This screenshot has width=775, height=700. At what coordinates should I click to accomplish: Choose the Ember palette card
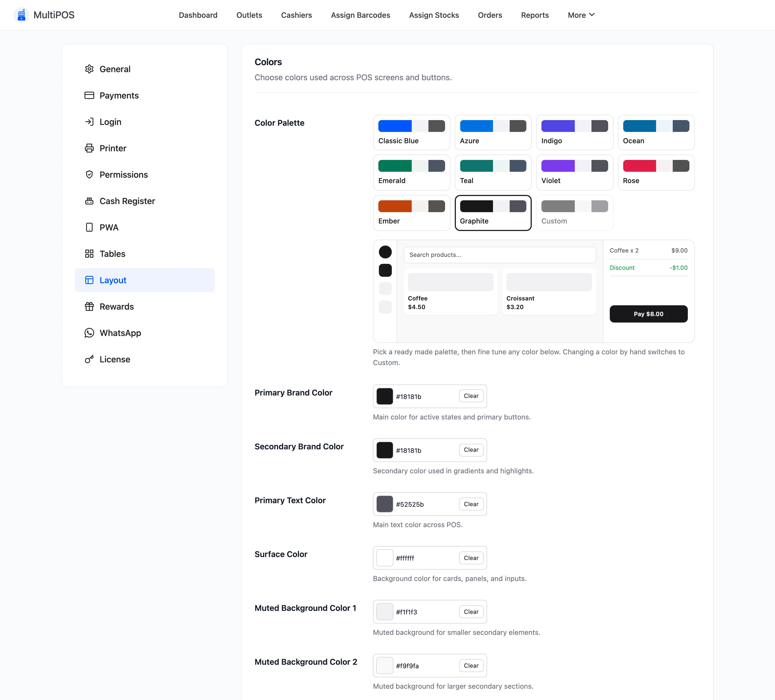click(x=411, y=213)
